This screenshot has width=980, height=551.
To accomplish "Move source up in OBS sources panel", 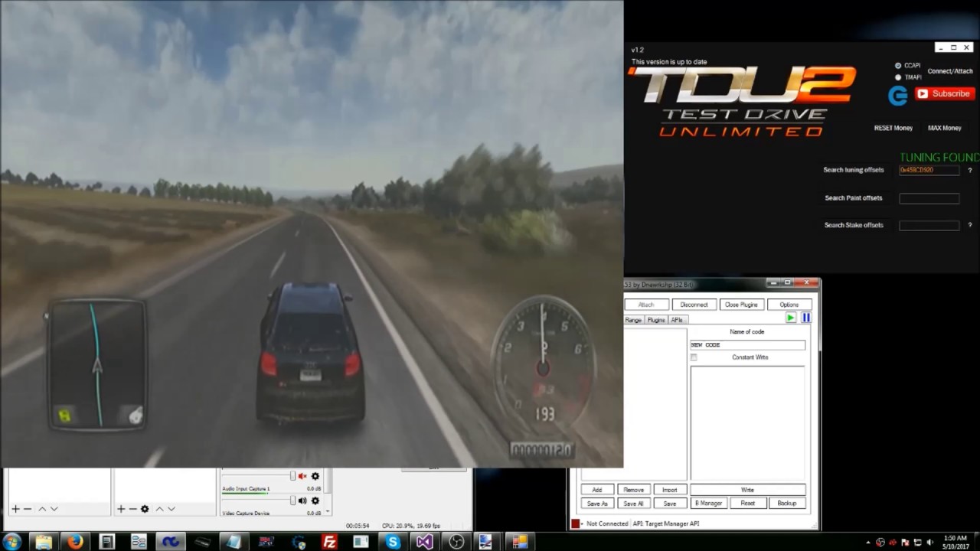I will click(x=159, y=509).
